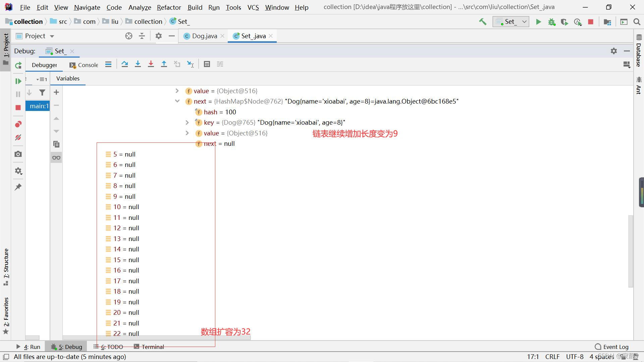The height and width of the screenshot is (362, 644).
Task: Click the UTF-8 encoding in status bar
Action: tap(575, 357)
